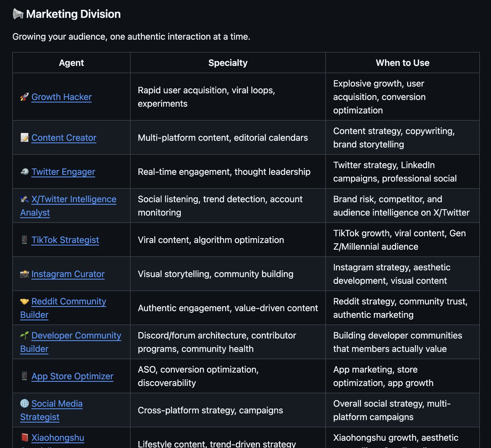491x448 pixels.
Task: Click the megaphone emoji in Marketing Division heading
Action: (18, 14)
